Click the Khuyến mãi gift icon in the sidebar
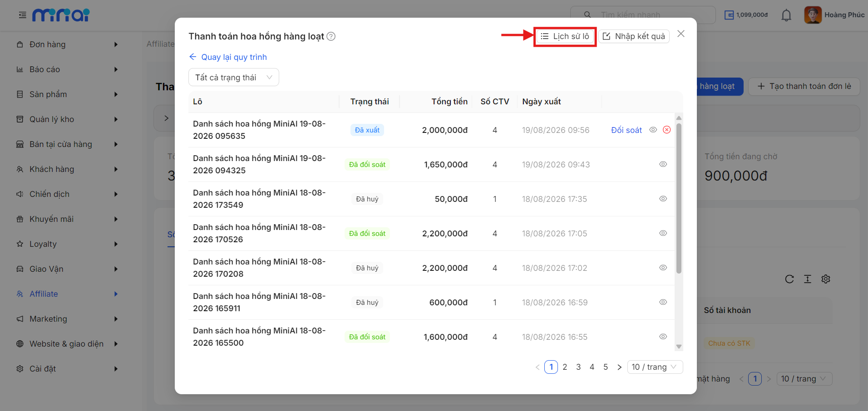The image size is (868, 411). 20,219
